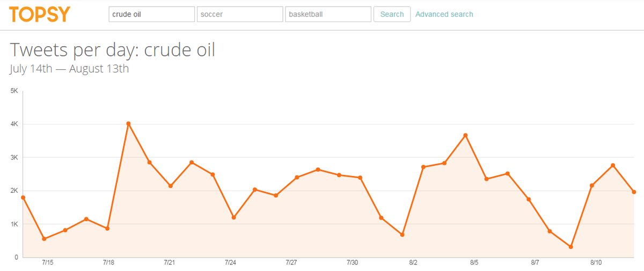
Task: Select the first data point at the chart's left edge
Action: 23,197
